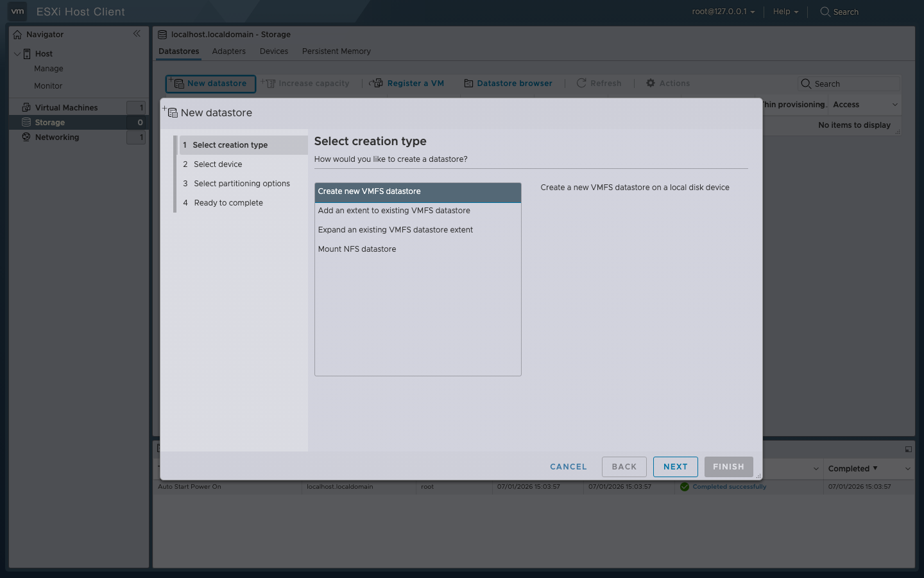This screenshot has height=578, width=924.
Task: Click the magnifier in the datastore search box
Action: coord(806,83)
